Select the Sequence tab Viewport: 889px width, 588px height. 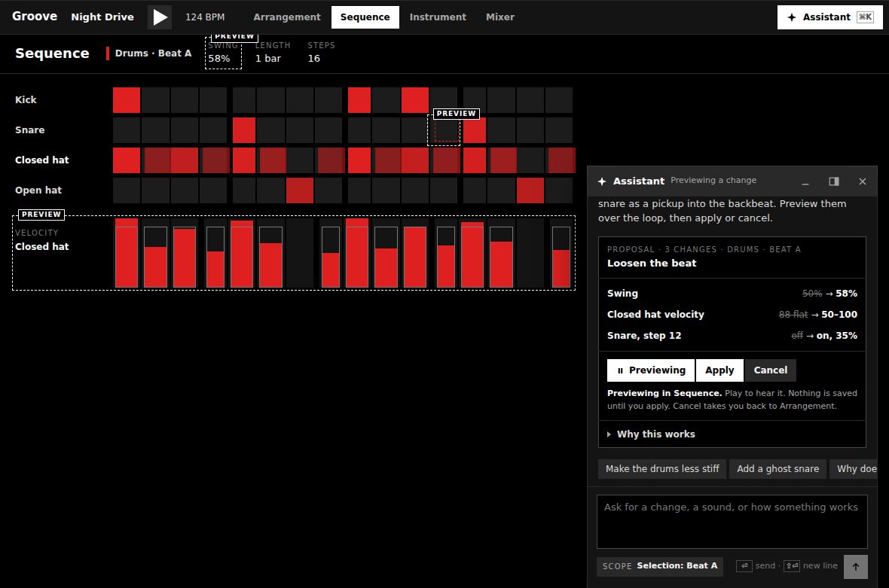pyautogui.click(x=365, y=17)
